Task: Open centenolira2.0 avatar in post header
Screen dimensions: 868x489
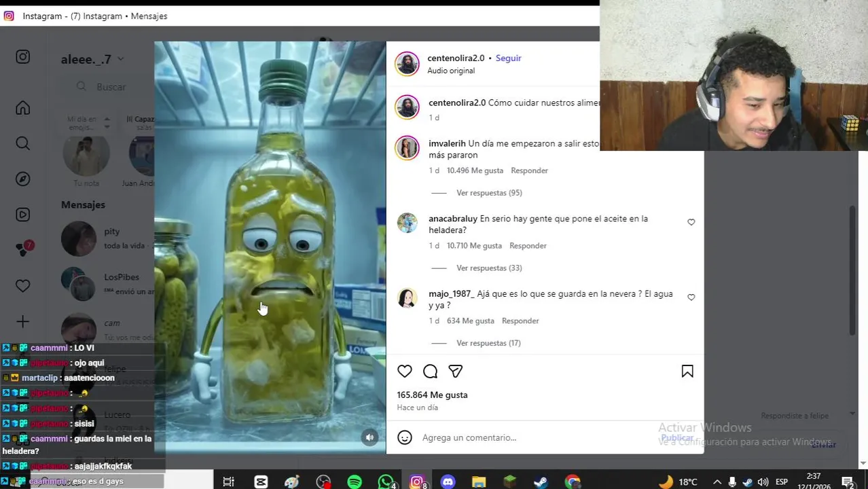Action: pyautogui.click(x=407, y=64)
